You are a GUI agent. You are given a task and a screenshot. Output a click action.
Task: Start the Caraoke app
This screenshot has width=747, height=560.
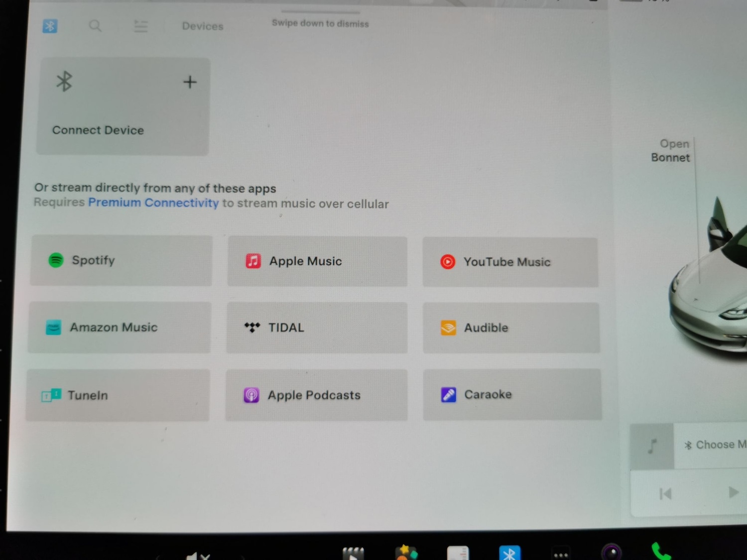click(512, 394)
